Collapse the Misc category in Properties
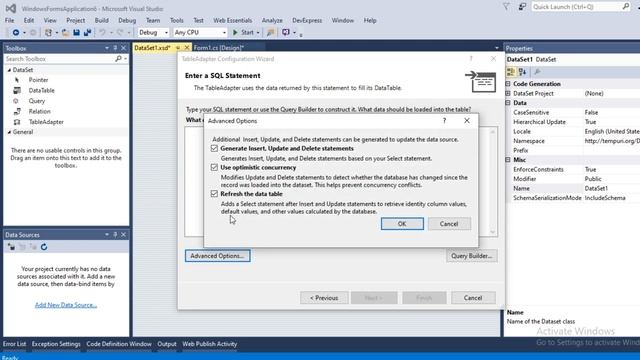Image resolution: width=640 pixels, height=360 pixels. pos(508,160)
